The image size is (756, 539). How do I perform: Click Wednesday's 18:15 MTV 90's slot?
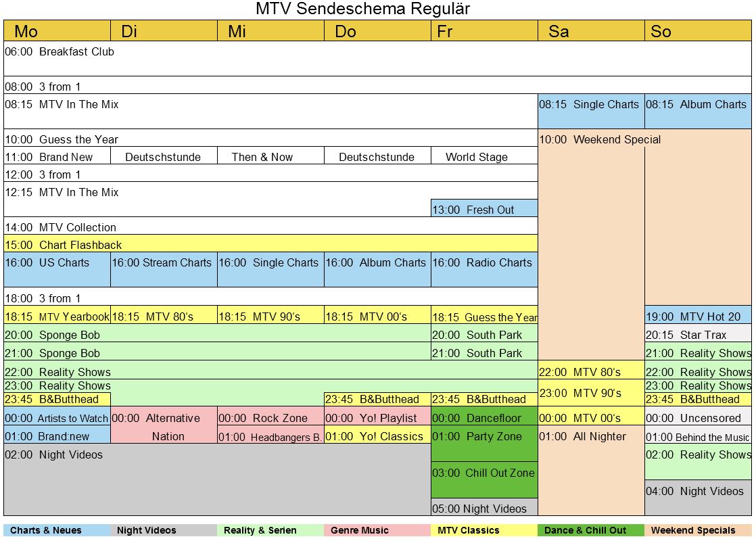(271, 315)
